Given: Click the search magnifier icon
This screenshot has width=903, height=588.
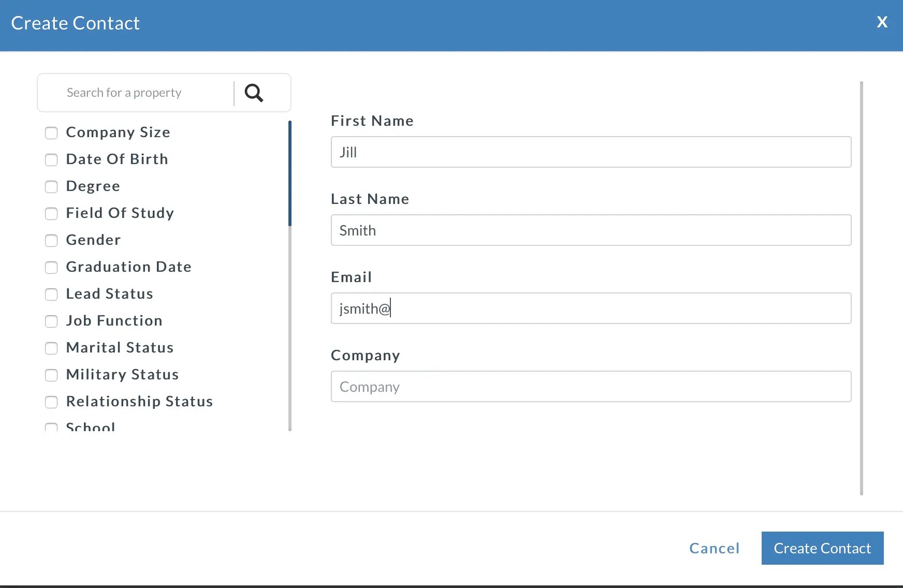Looking at the screenshot, I should pos(254,93).
